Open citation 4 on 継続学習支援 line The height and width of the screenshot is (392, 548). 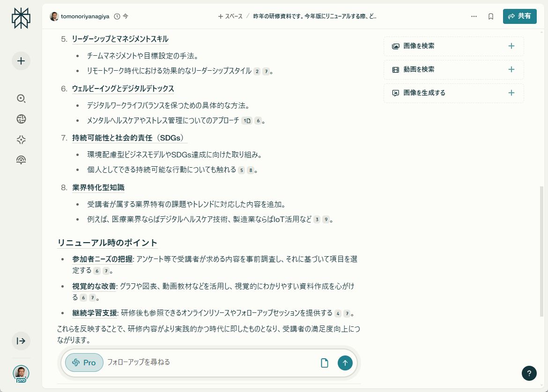tap(338, 314)
